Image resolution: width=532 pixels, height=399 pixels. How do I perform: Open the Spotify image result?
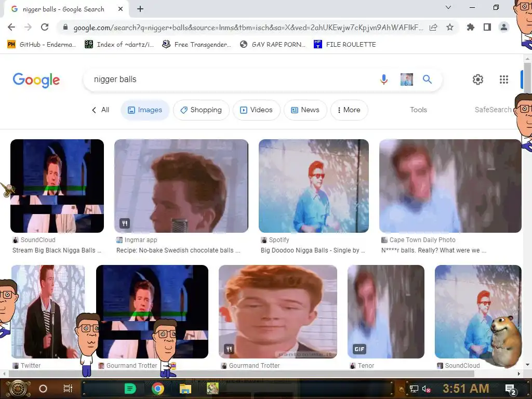click(313, 186)
